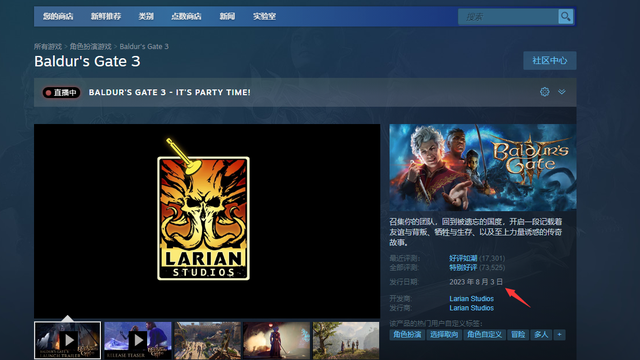Open 实验室 tab
The width and height of the screenshot is (640, 360).
264,16
